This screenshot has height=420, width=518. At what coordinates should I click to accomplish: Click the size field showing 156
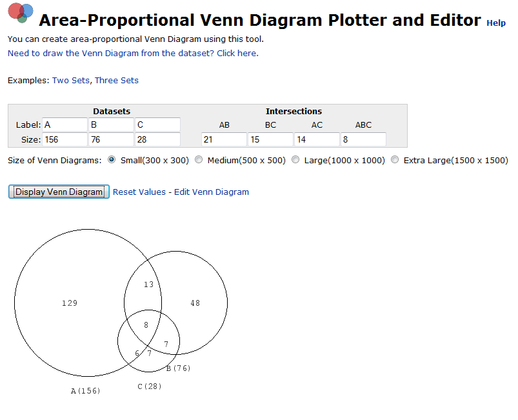(x=65, y=139)
